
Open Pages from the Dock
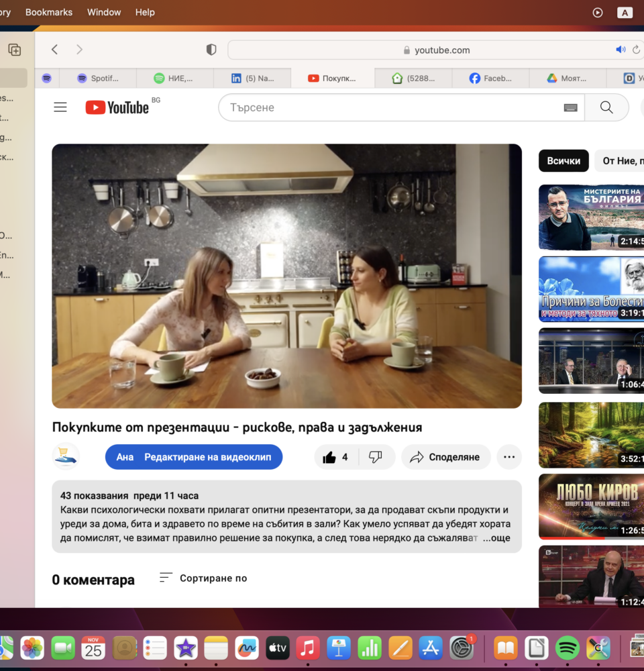400,648
